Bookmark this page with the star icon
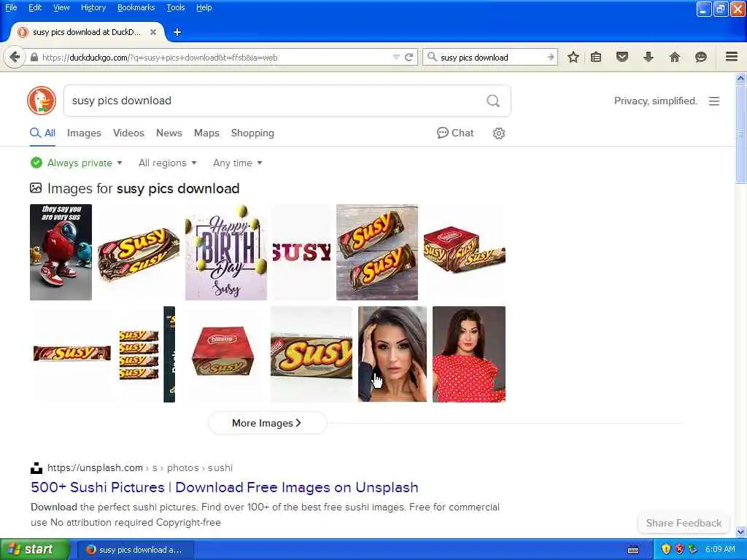The height and width of the screenshot is (560, 747). tap(573, 57)
